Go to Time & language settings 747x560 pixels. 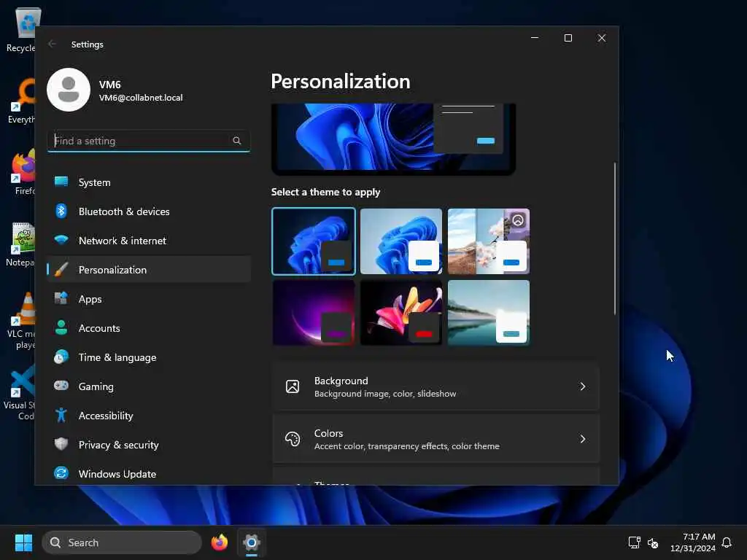[149, 357]
